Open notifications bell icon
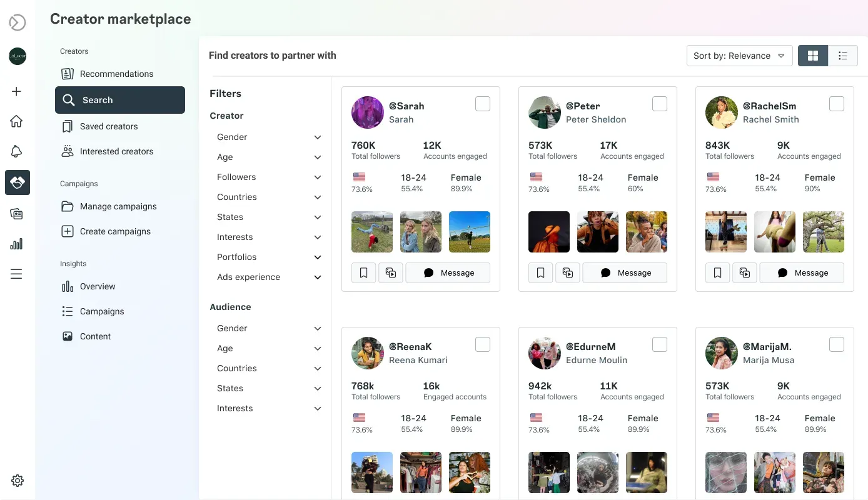 pyautogui.click(x=17, y=151)
